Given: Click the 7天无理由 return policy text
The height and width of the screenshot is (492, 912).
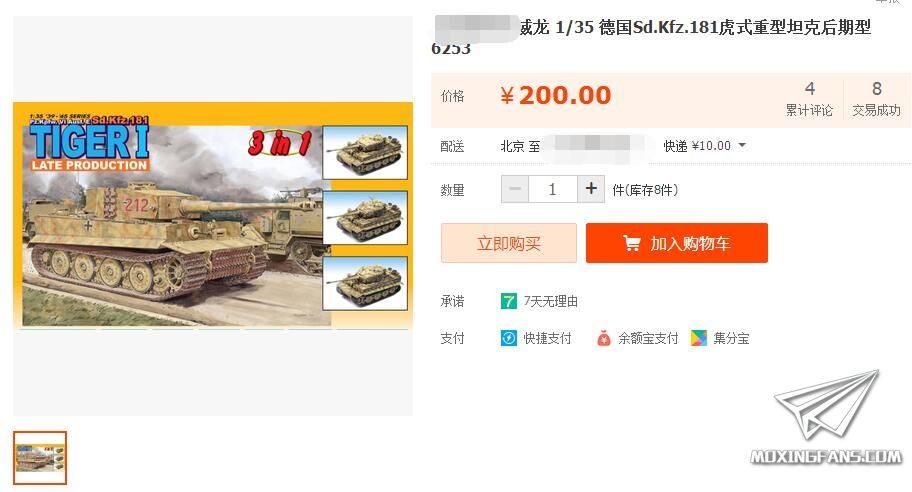Looking at the screenshot, I should [x=550, y=301].
